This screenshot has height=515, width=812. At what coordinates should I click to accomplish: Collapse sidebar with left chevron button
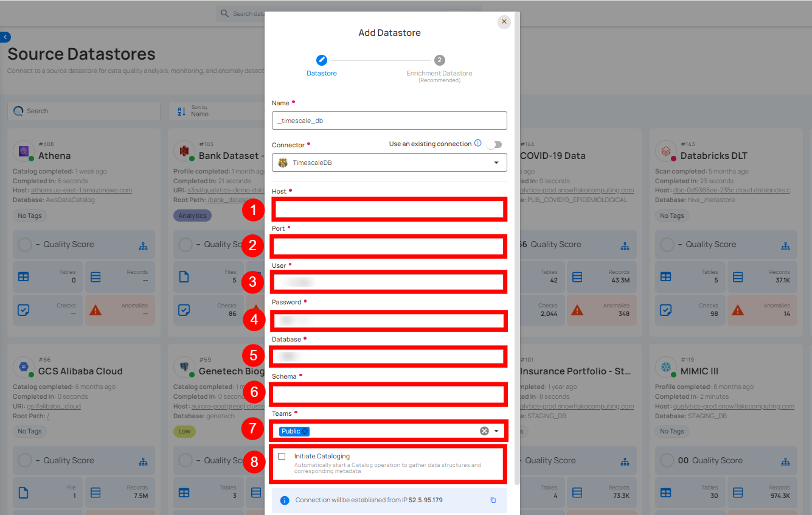click(5, 37)
